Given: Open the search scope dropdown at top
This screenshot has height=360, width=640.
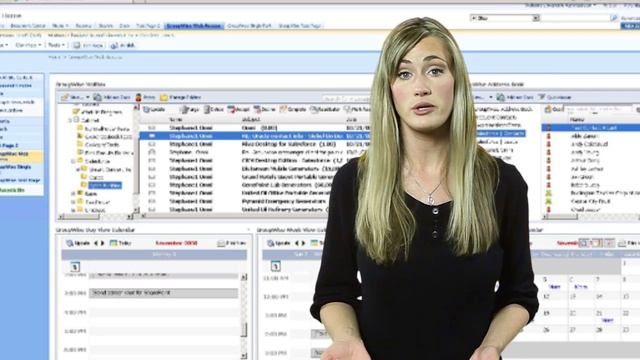Looking at the screenshot, I should point(536,18).
